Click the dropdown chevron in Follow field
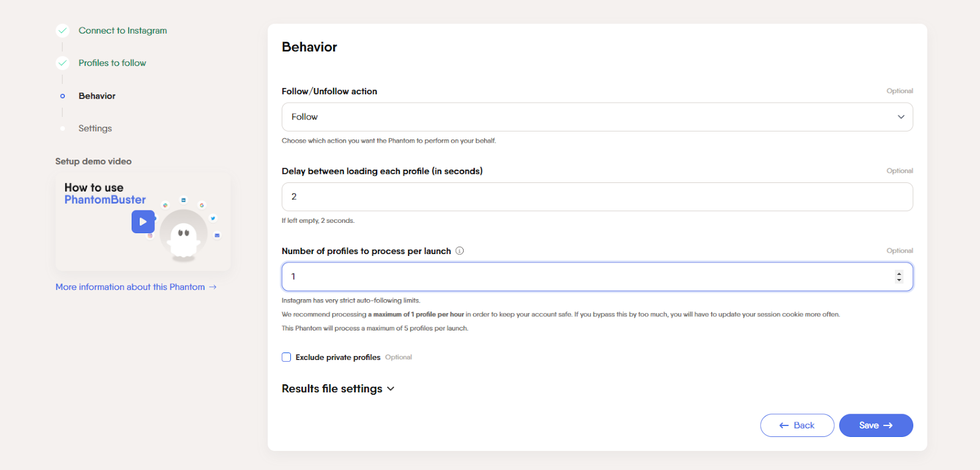This screenshot has height=470, width=980. [x=901, y=117]
